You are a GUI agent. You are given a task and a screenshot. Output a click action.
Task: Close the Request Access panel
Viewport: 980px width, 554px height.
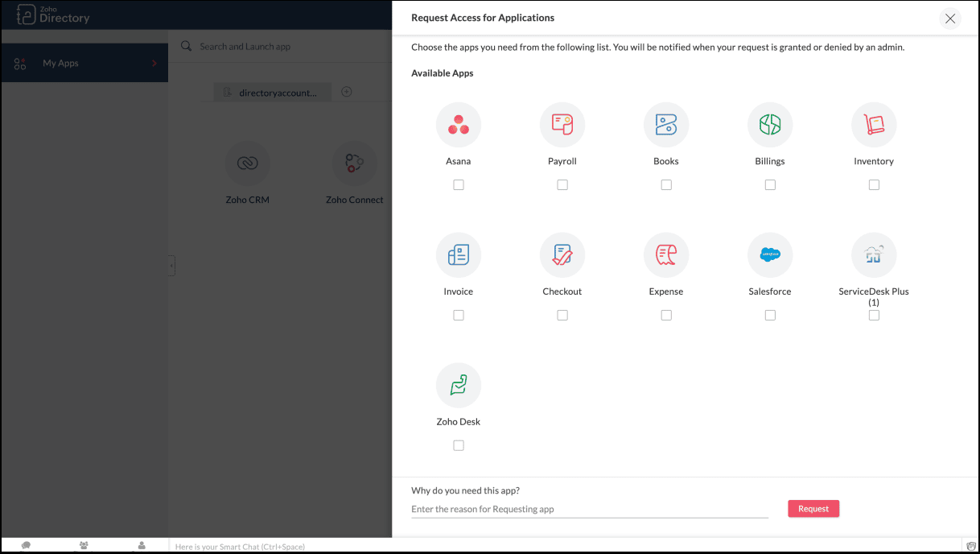(950, 19)
